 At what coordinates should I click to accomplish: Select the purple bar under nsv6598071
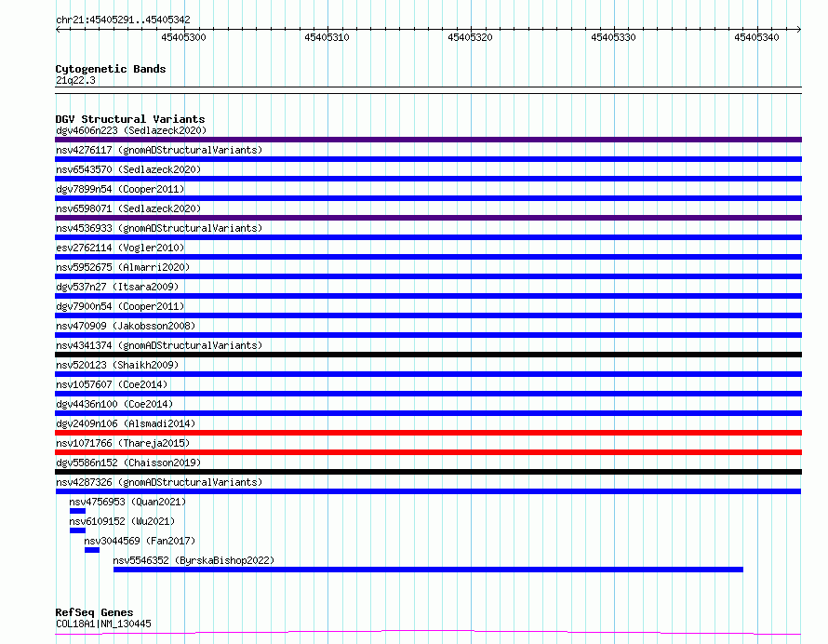click(428, 218)
